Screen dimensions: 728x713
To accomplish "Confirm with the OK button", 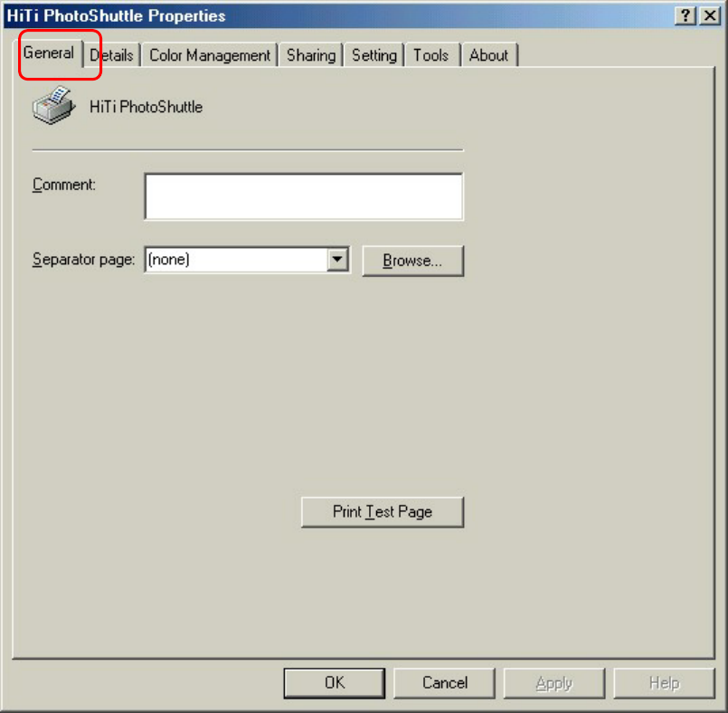I will tap(335, 683).
